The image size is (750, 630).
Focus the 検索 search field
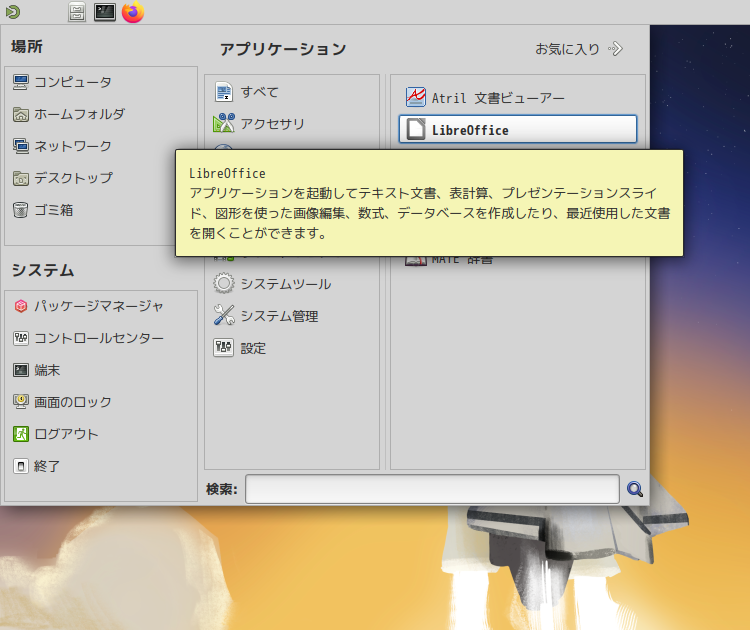(432, 489)
